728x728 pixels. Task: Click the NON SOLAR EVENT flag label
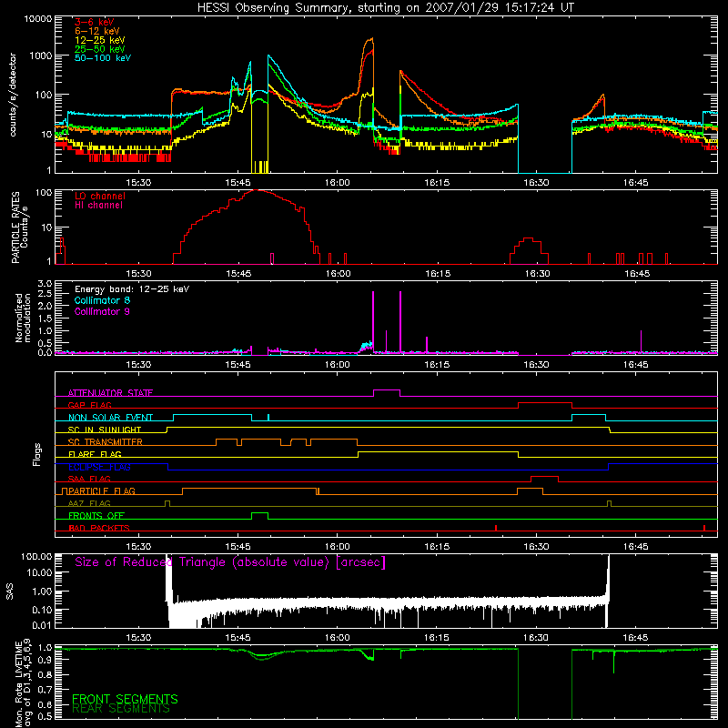point(110,418)
